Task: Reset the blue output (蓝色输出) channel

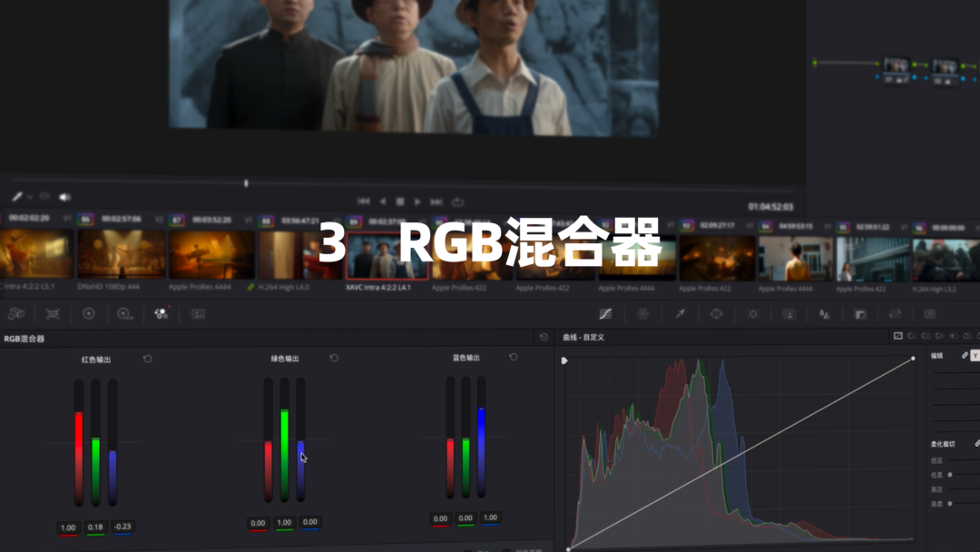Action: pos(512,359)
